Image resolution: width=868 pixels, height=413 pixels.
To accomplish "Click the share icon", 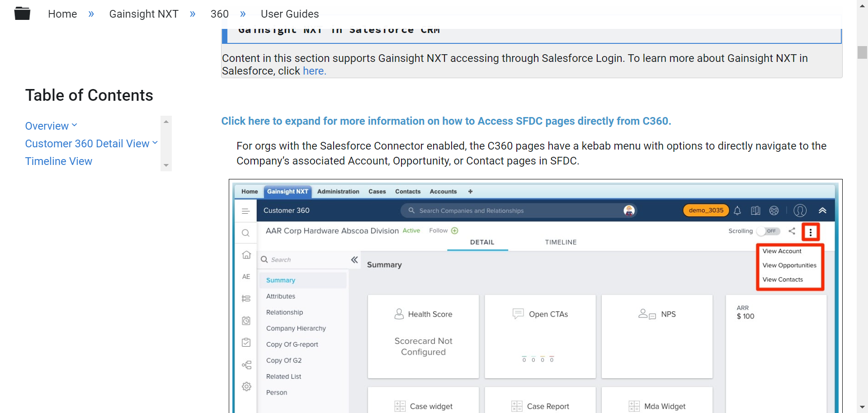I will [792, 231].
